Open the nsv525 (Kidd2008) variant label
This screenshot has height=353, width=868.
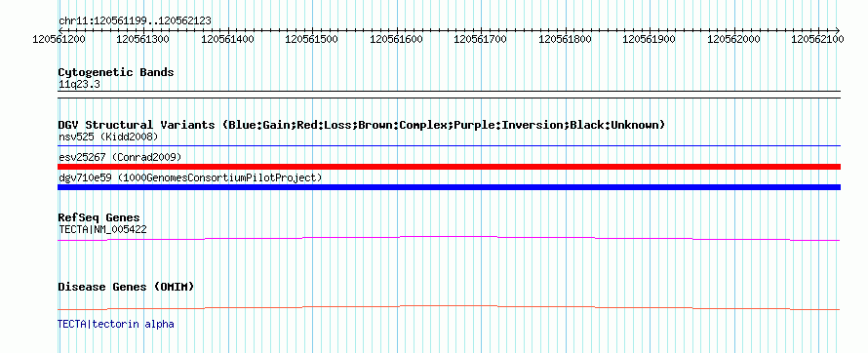[x=108, y=137]
